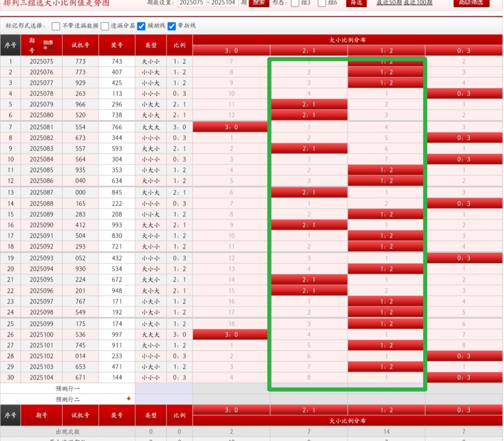This screenshot has height=441, width=504.
Task: Click the start period field 2025075
Action: click(192, 3)
